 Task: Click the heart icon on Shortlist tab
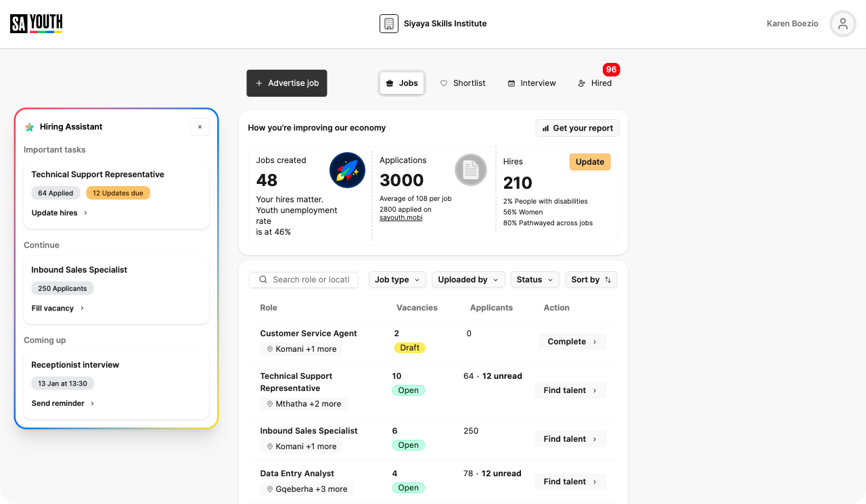[444, 83]
